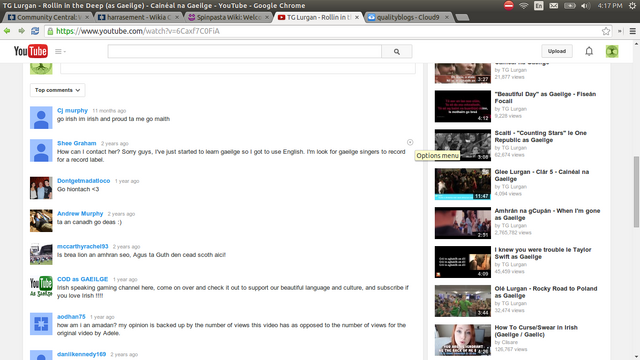Switch to harrasement - Wikia tab
The image size is (640, 360).
pyautogui.click(x=138, y=17)
